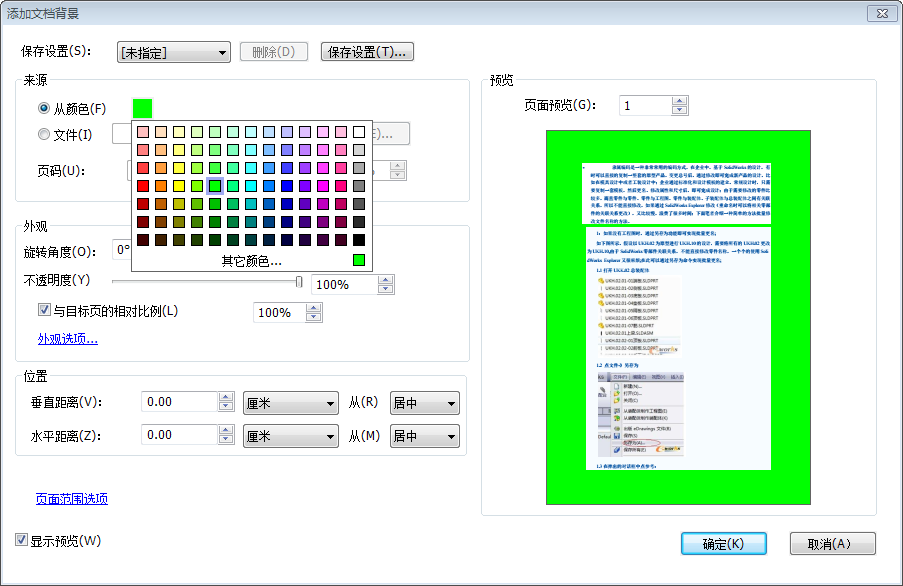The height and width of the screenshot is (586, 903).
Task: Pick the white swatch in the color palette
Action: tap(359, 132)
